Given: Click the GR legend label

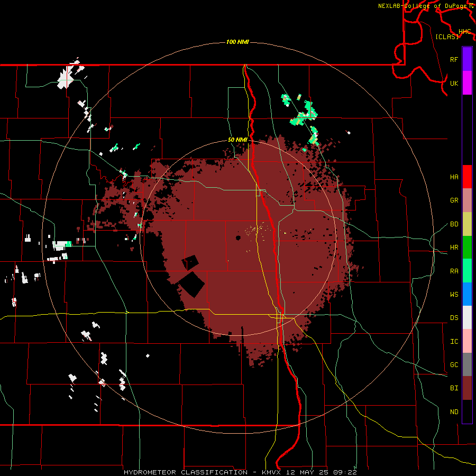Looking at the screenshot, I should pyautogui.click(x=454, y=200).
